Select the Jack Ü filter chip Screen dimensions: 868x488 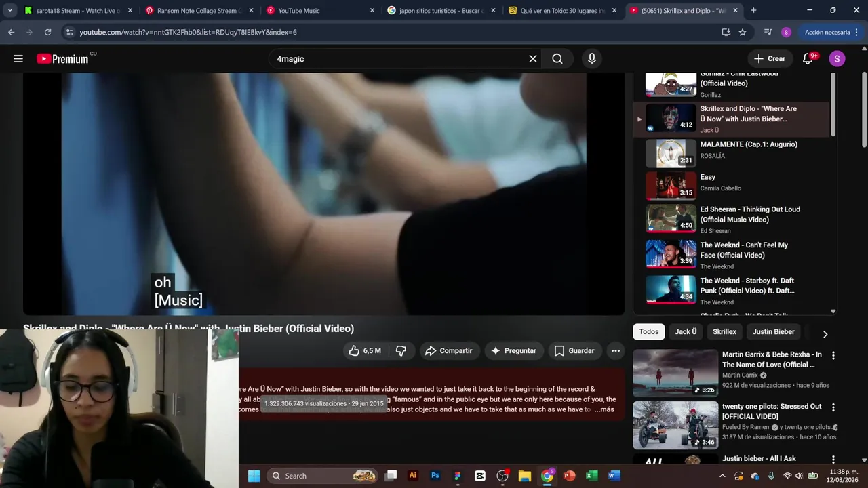click(686, 331)
